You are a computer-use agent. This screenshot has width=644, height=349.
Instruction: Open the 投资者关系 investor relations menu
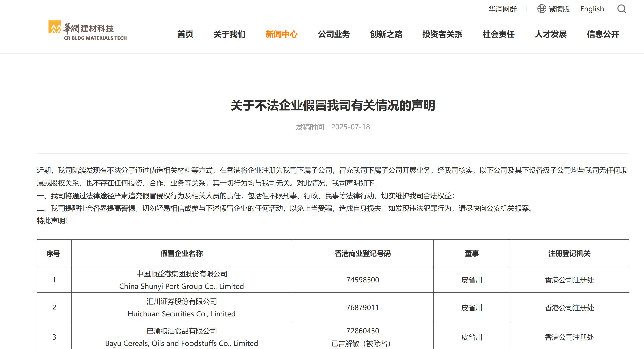click(442, 34)
